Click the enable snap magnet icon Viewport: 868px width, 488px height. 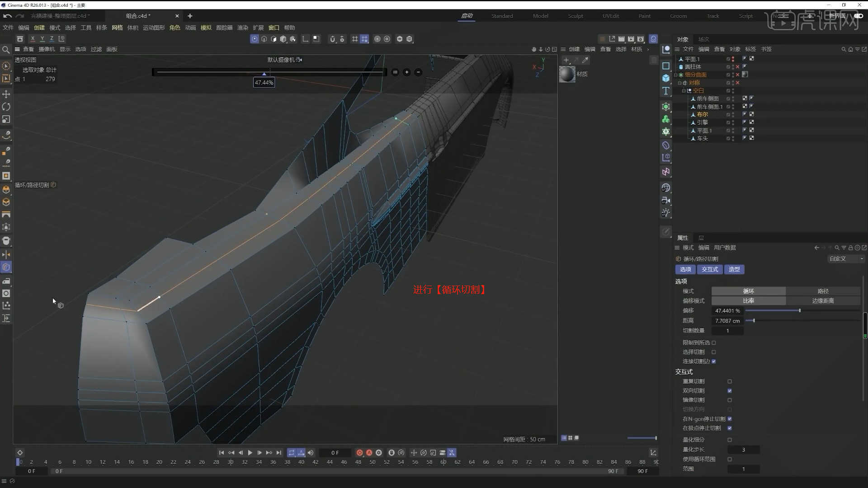click(332, 39)
